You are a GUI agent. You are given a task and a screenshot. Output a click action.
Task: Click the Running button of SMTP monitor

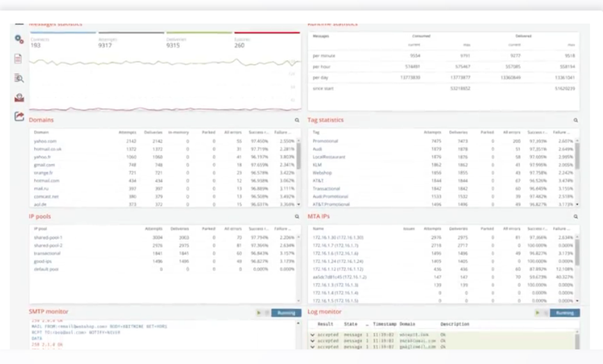click(286, 313)
